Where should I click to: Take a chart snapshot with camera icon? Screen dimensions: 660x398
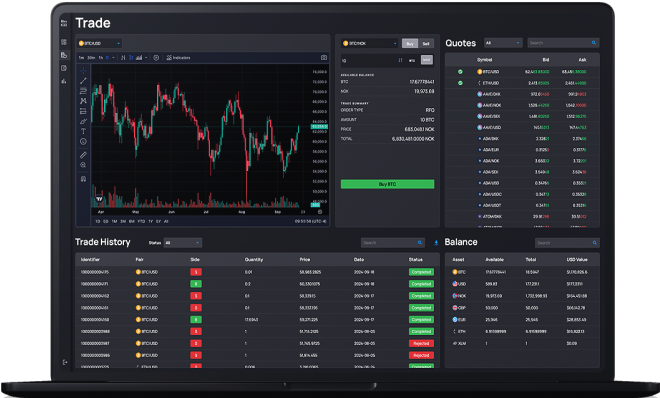[x=324, y=58]
